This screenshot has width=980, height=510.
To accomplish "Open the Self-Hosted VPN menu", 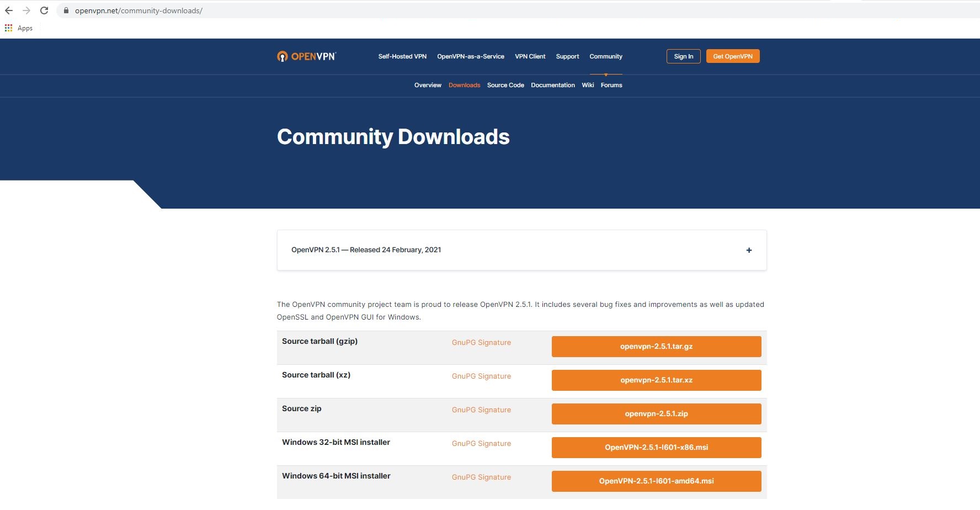I will (x=402, y=56).
